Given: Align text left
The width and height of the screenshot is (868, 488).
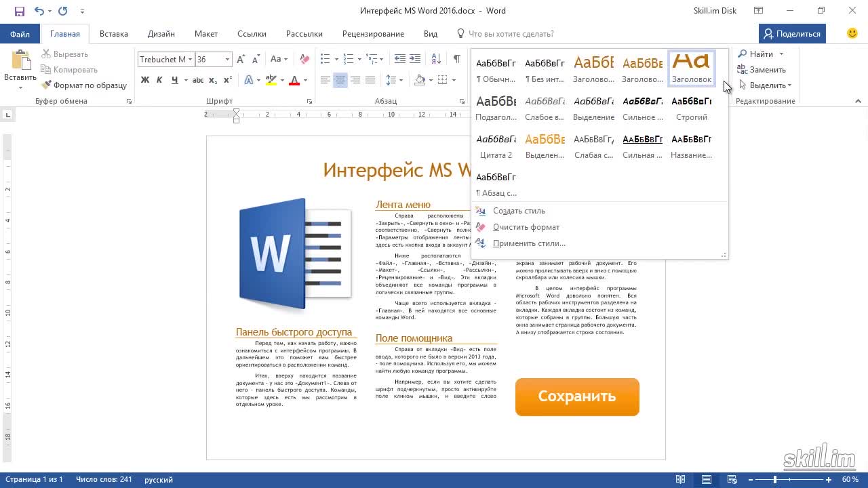Looking at the screenshot, I should pyautogui.click(x=325, y=80).
